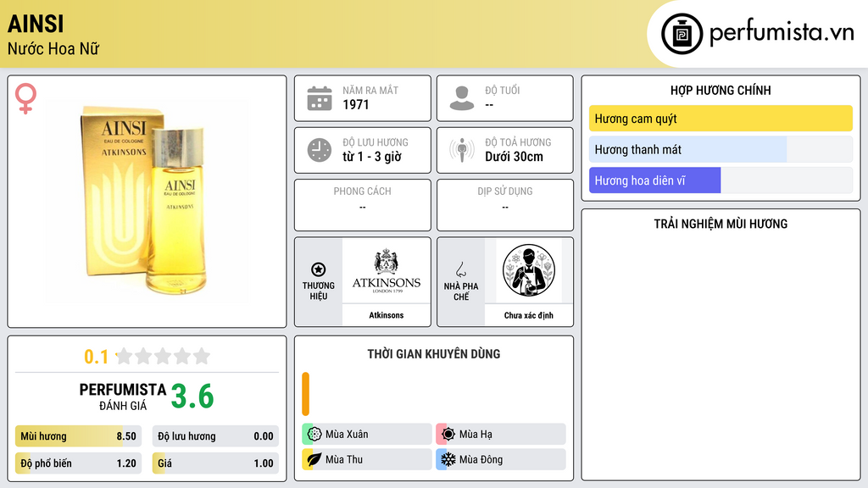Click the perfumista.vn bottle logo icon

pyautogui.click(x=682, y=34)
